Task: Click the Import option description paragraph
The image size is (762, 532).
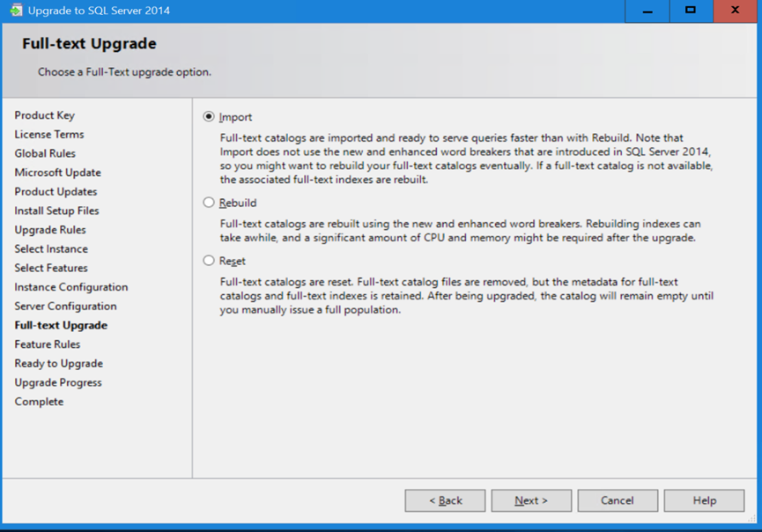Action: pyautogui.click(x=467, y=159)
